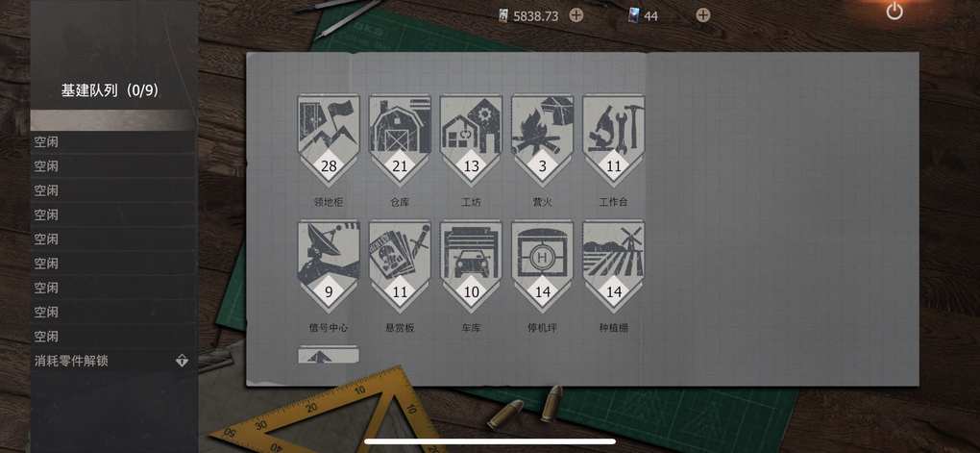Add items with plus next to 44

(x=703, y=15)
